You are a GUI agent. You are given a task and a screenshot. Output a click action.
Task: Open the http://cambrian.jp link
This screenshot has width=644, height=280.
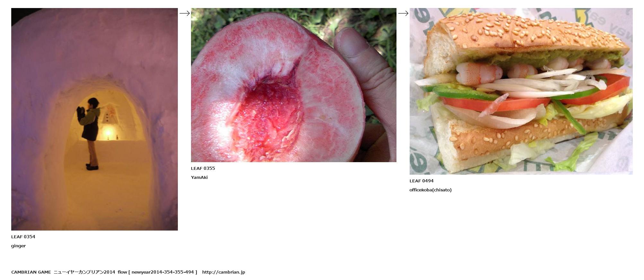[x=223, y=272]
